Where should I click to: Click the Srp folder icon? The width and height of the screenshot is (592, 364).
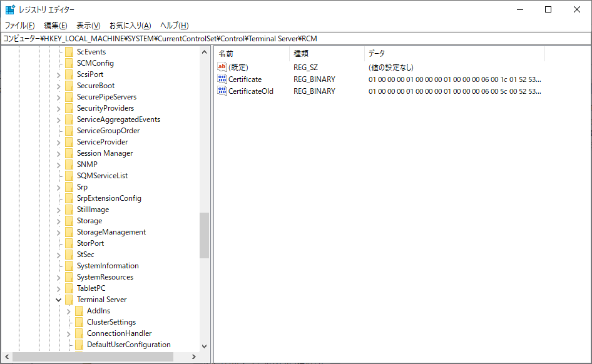[x=69, y=187]
